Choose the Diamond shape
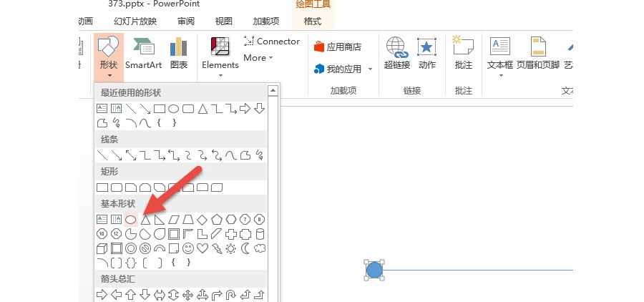The height and width of the screenshot is (302, 644). (203, 220)
